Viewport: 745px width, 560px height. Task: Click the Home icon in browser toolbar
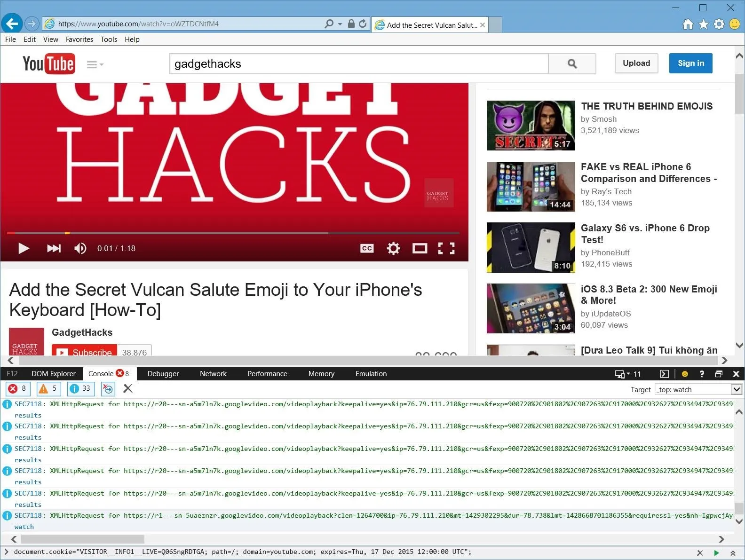pyautogui.click(x=688, y=24)
